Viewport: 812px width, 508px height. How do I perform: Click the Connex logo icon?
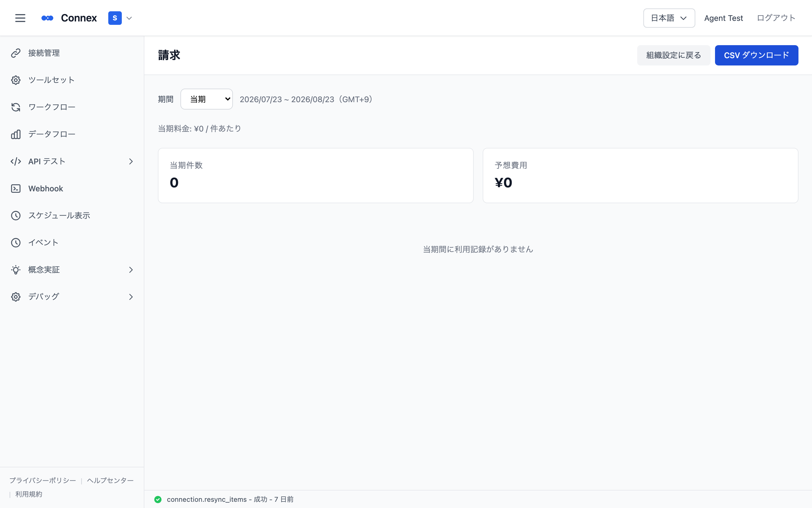coord(47,18)
